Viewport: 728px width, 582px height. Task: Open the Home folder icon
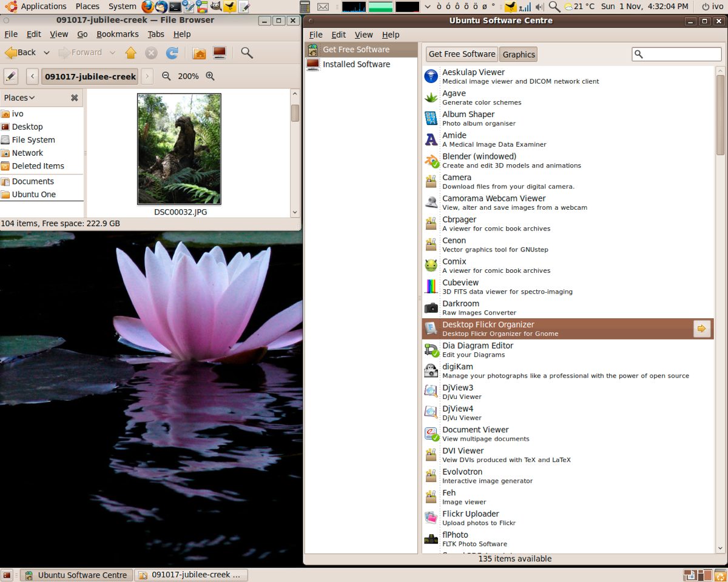[199, 53]
